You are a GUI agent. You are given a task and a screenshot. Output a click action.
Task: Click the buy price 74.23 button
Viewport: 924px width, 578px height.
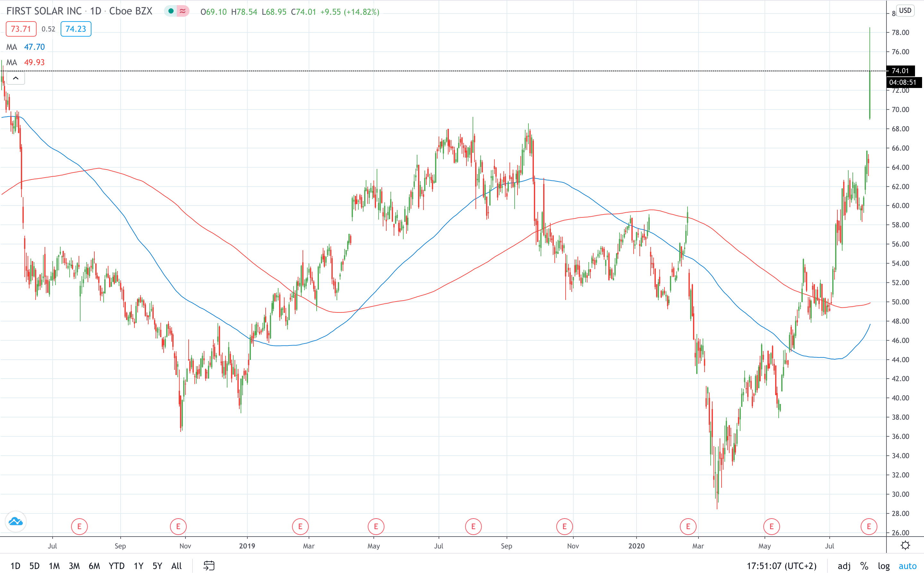[x=76, y=29]
